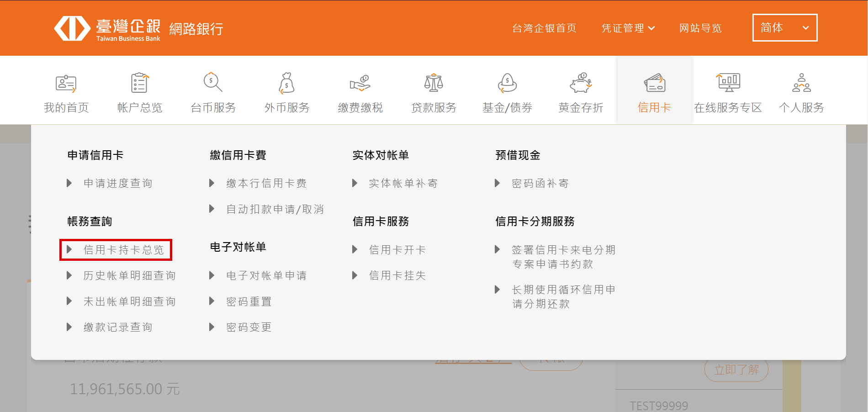The image size is (868, 412).
Task: Select the 台币服务 magnifier icon
Action: (x=213, y=83)
